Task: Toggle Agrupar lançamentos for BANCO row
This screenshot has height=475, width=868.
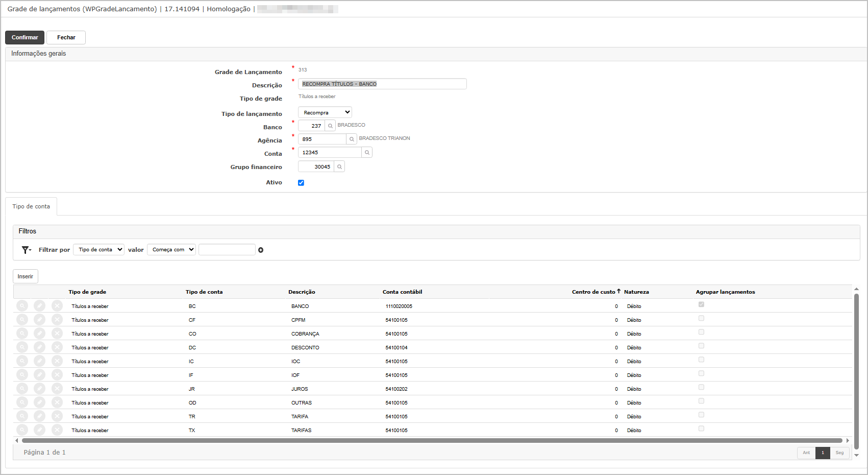Action: 701,304
